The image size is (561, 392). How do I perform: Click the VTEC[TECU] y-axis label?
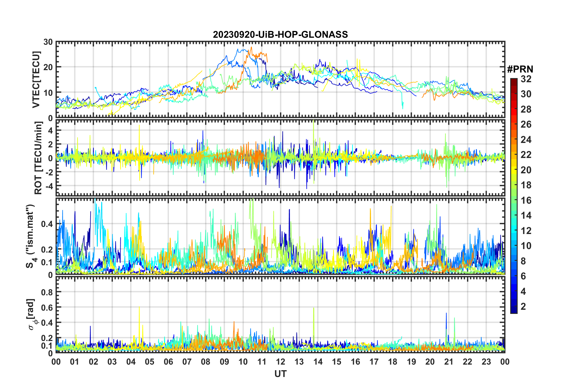[x=36, y=80]
